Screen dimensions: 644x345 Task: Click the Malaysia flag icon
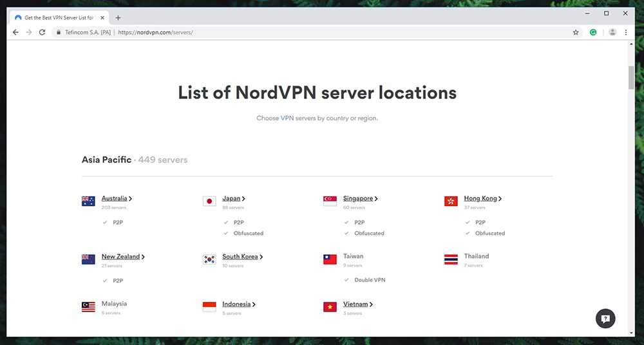pyautogui.click(x=88, y=307)
